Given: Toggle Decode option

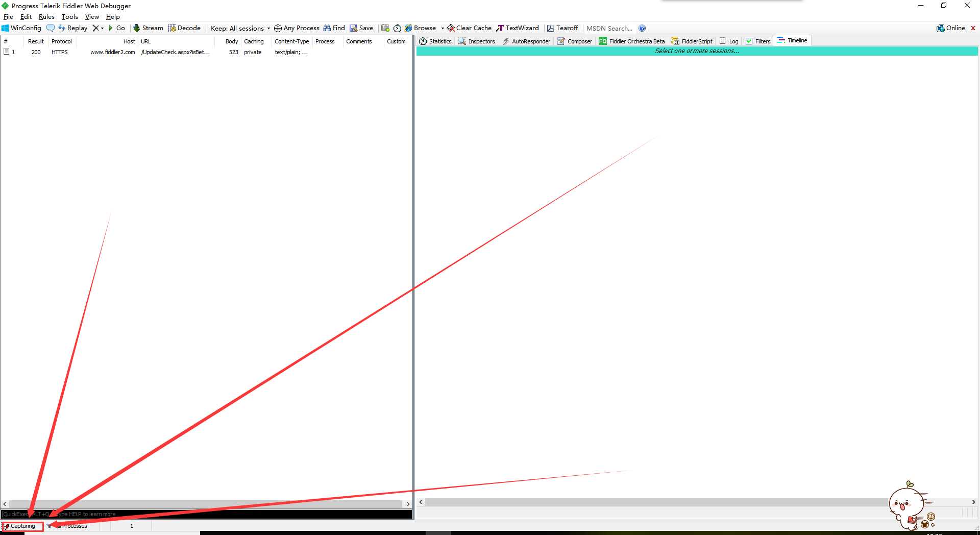Looking at the screenshot, I should (x=184, y=28).
